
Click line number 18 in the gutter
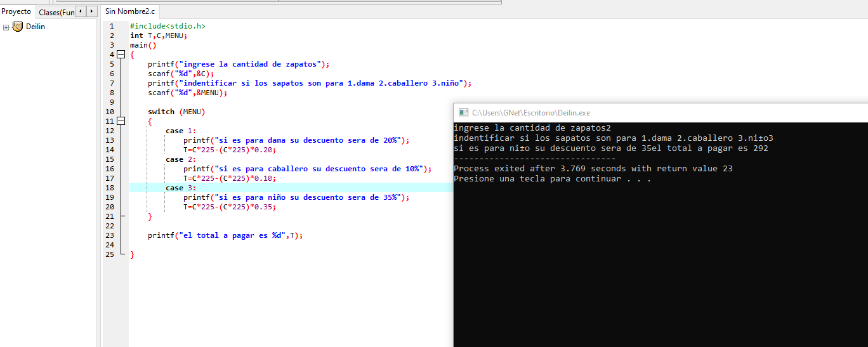point(110,188)
